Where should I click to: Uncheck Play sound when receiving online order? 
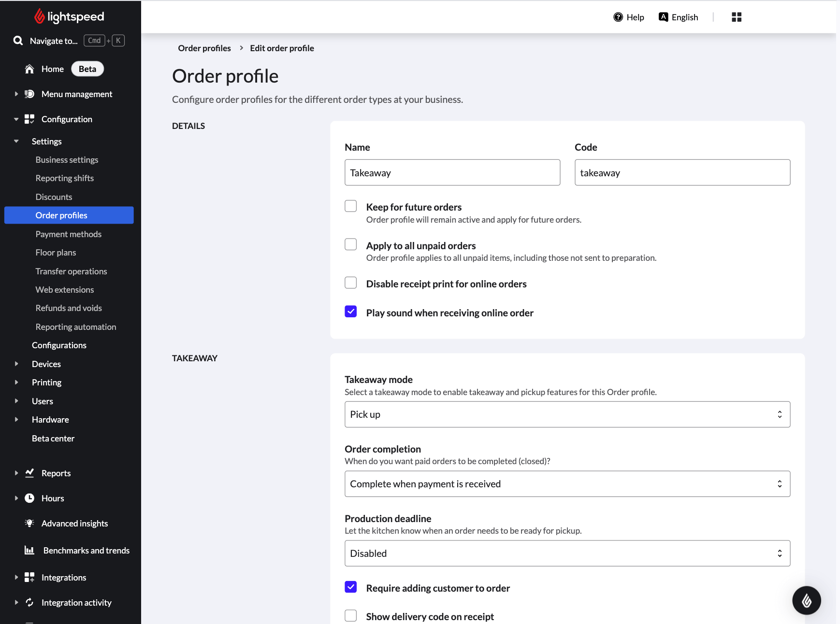[x=351, y=312]
